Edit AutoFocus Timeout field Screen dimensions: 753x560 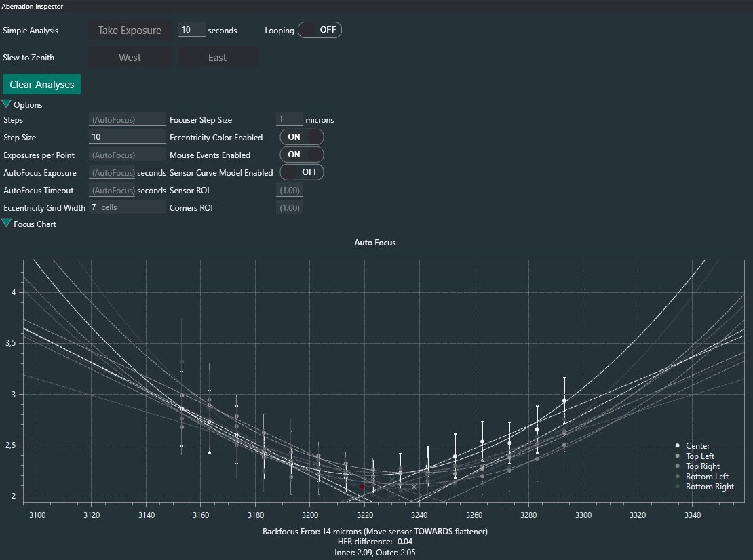113,190
